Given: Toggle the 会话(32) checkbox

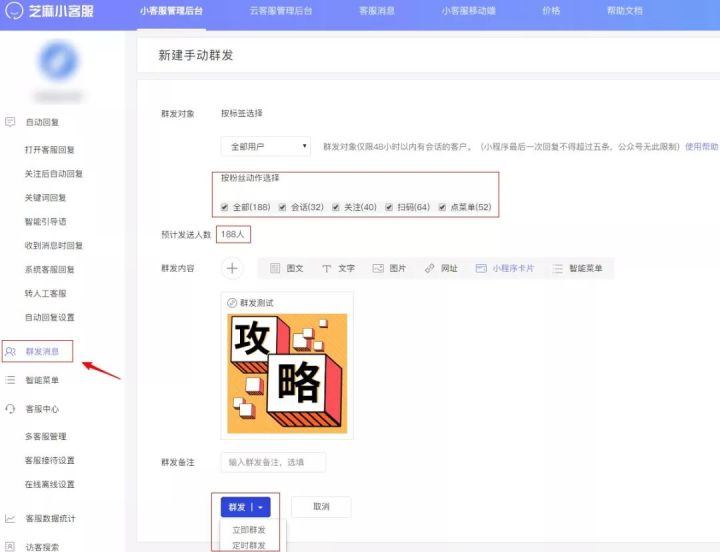Looking at the screenshot, I should click(282, 207).
